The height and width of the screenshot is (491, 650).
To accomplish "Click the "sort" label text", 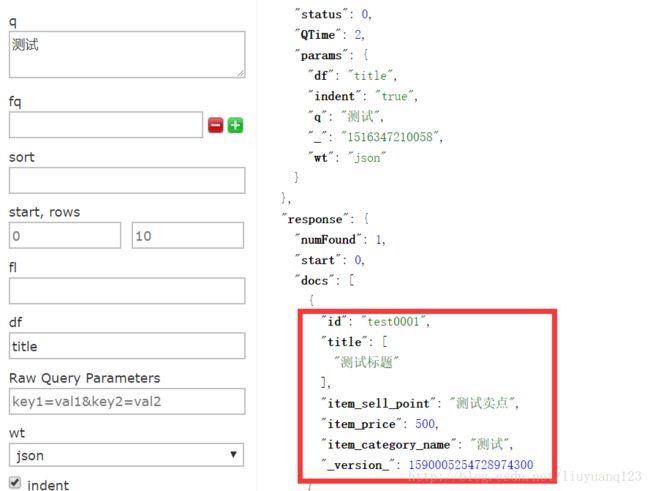I will pos(22,157).
